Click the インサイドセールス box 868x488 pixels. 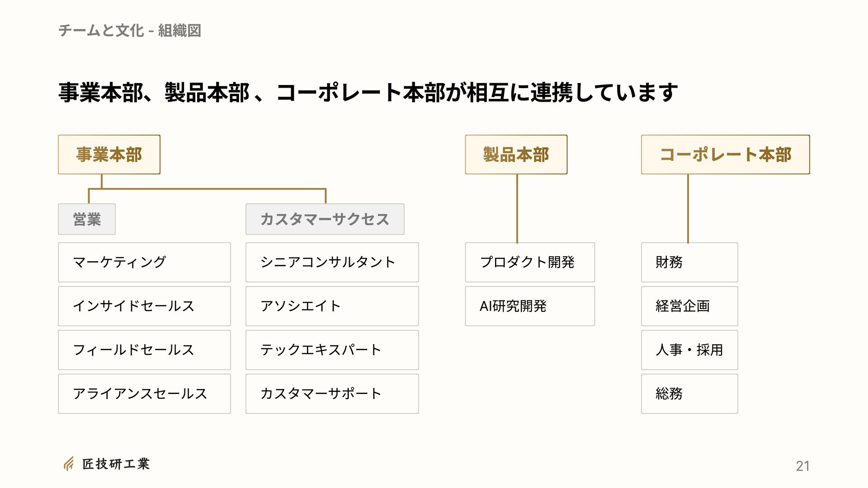144,306
